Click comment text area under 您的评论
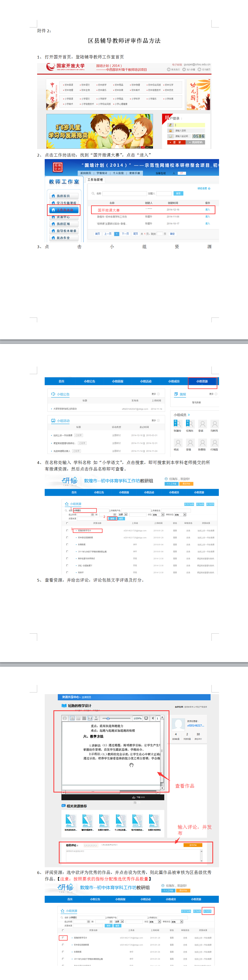The width and height of the screenshot is (248, 980). coord(134,856)
